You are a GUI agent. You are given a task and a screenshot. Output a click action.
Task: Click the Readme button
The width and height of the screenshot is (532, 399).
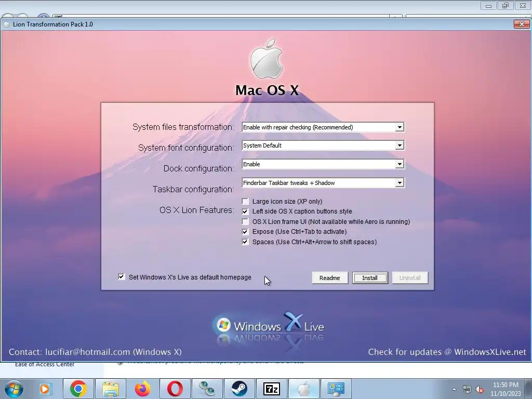tap(330, 278)
